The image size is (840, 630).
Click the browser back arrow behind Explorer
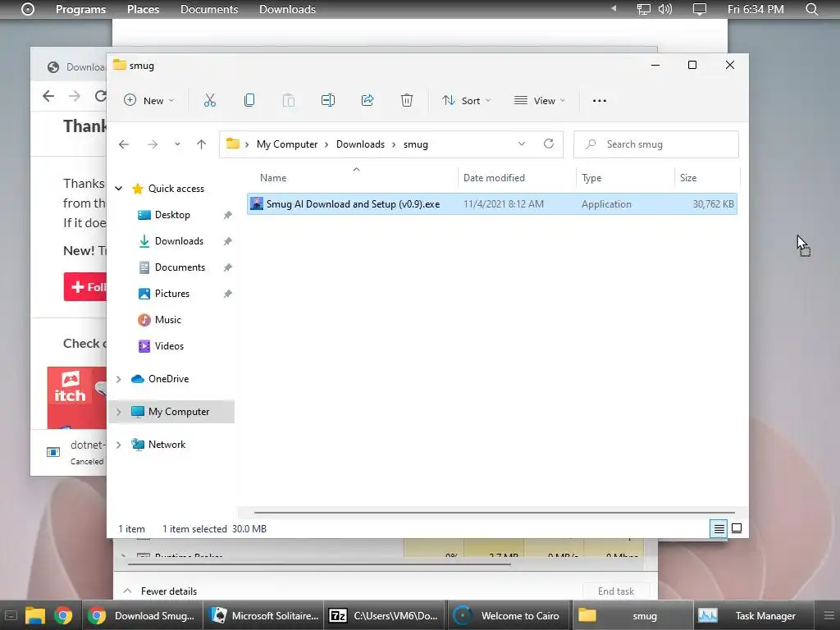[x=48, y=96]
